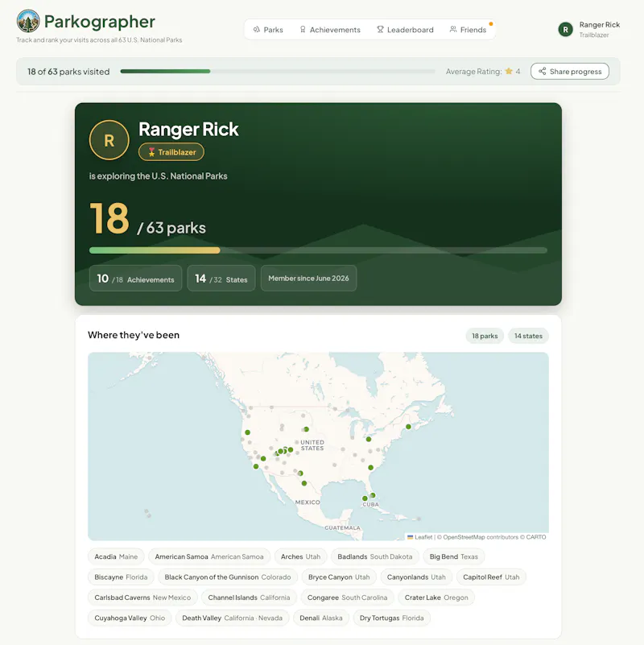Click the Share progress button
644x645 pixels.
[x=570, y=71]
